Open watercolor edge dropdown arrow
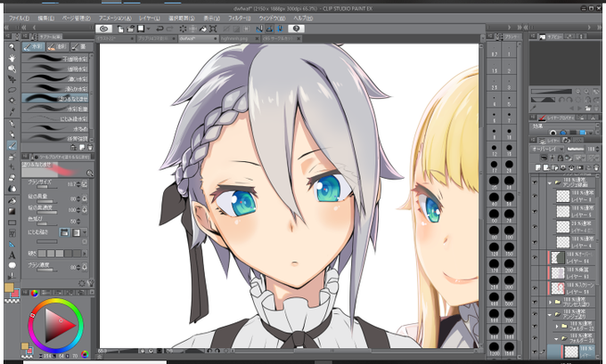This screenshot has width=606, height=364. pyautogui.click(x=85, y=232)
